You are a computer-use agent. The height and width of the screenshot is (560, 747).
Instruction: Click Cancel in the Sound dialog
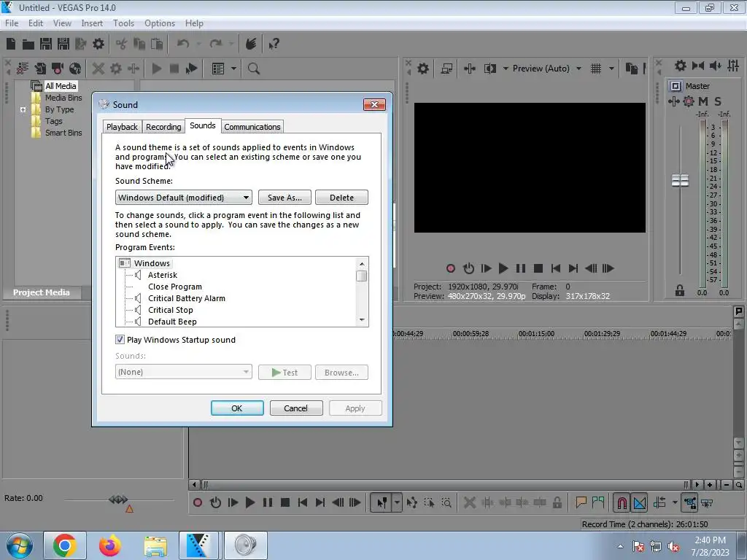click(296, 408)
